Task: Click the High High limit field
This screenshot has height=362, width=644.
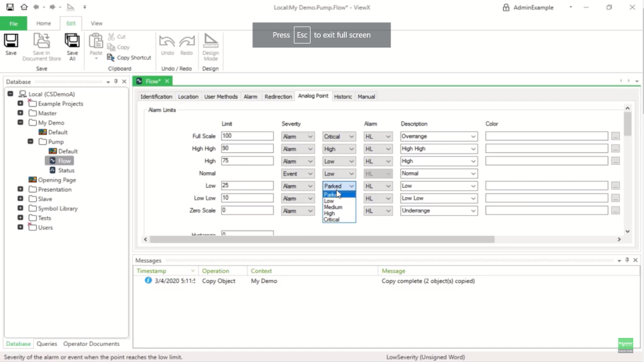Action: pos(248,148)
